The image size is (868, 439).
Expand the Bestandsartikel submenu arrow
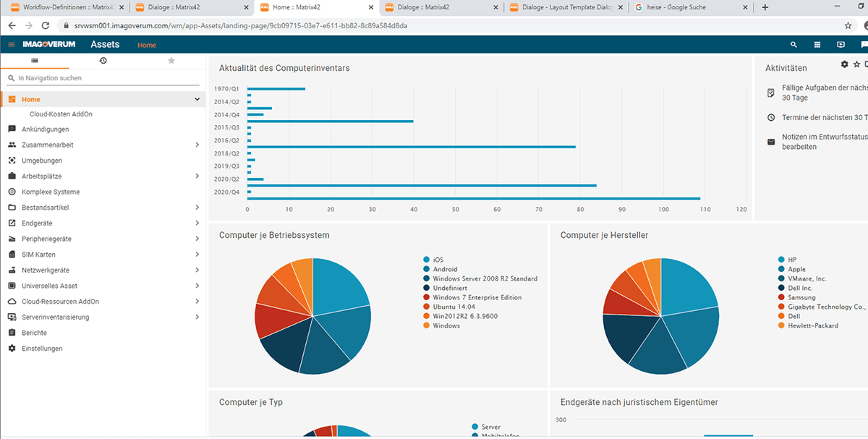[x=197, y=208]
